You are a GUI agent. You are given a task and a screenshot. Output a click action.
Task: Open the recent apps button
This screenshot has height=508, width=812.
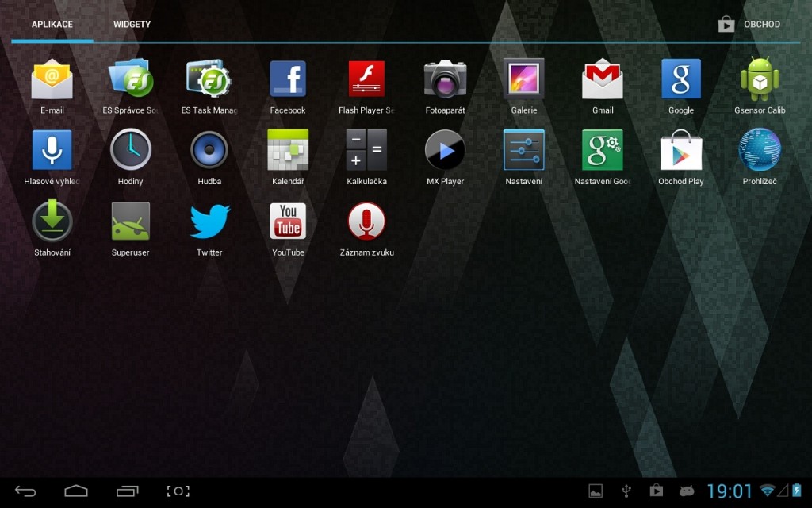tap(127, 491)
